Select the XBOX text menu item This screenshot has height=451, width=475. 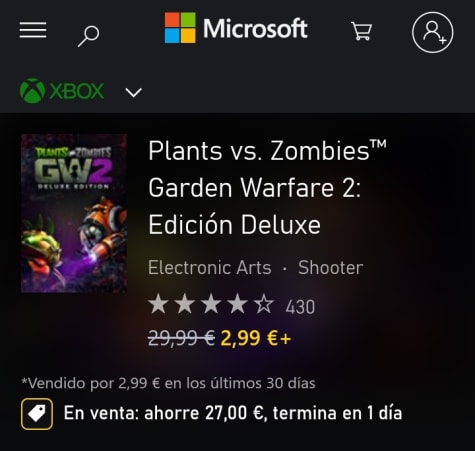pyautogui.click(x=77, y=91)
